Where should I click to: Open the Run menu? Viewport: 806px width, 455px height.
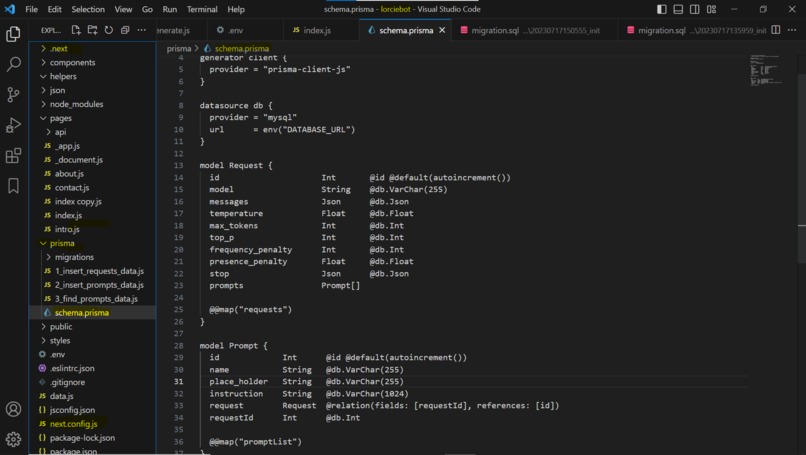tap(170, 9)
